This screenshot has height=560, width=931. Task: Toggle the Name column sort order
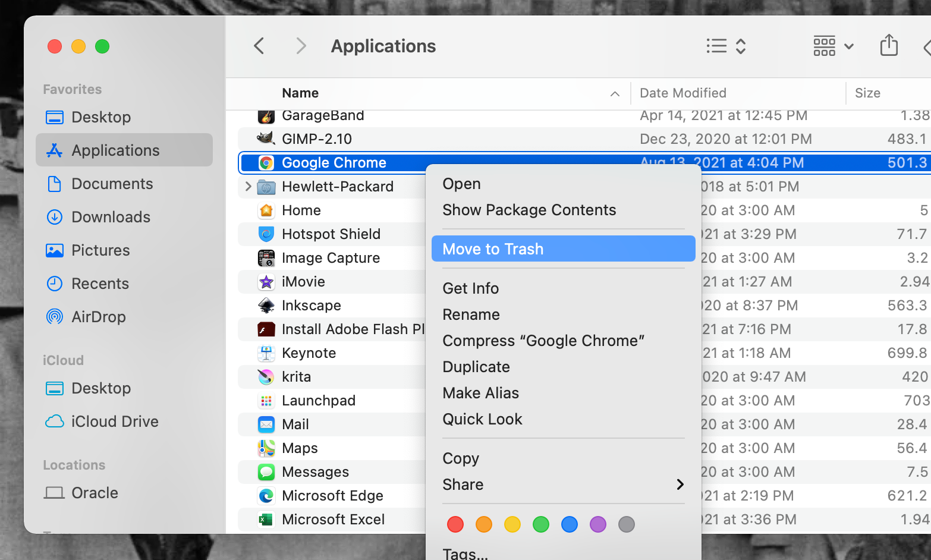click(x=614, y=93)
